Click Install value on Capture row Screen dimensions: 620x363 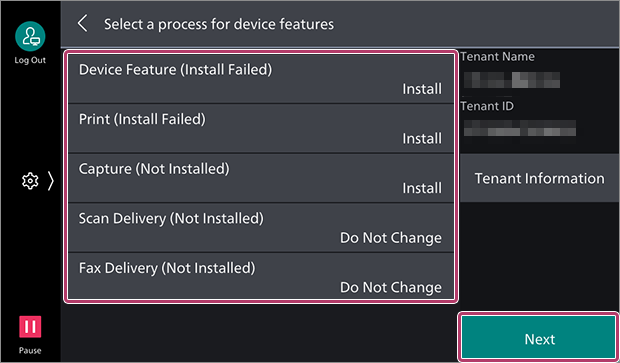point(422,188)
